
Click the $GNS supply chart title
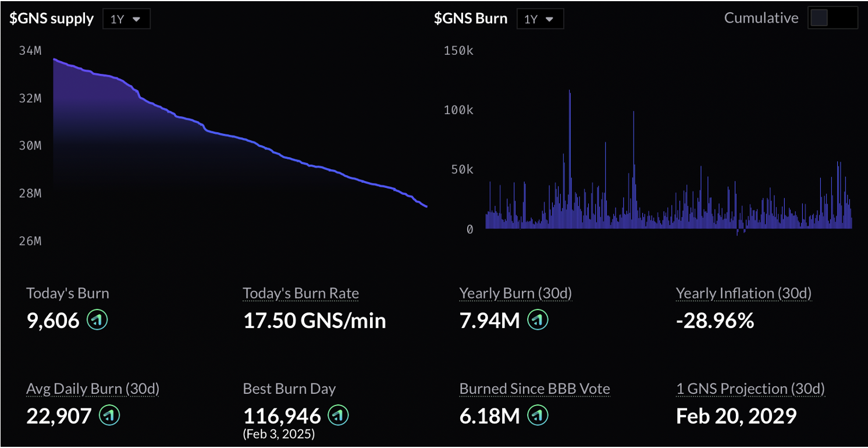(x=52, y=19)
